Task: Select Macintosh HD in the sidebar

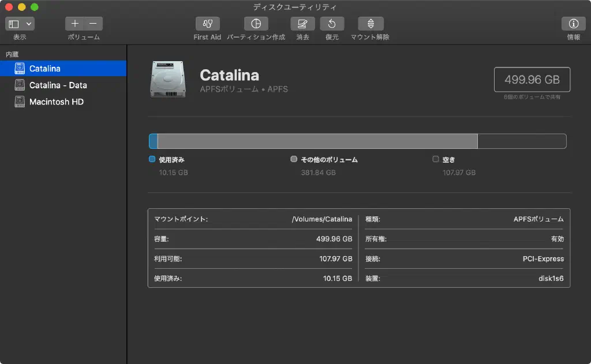Action: [56, 102]
